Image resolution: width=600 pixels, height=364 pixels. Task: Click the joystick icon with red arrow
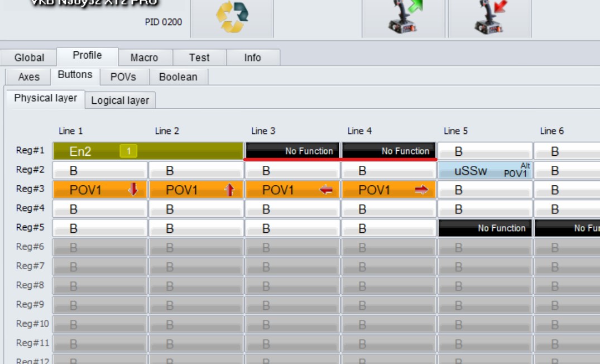489,18
